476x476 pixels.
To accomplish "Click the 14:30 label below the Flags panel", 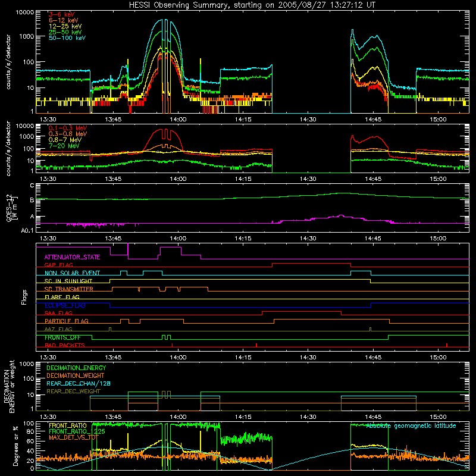I will click(x=308, y=358).
